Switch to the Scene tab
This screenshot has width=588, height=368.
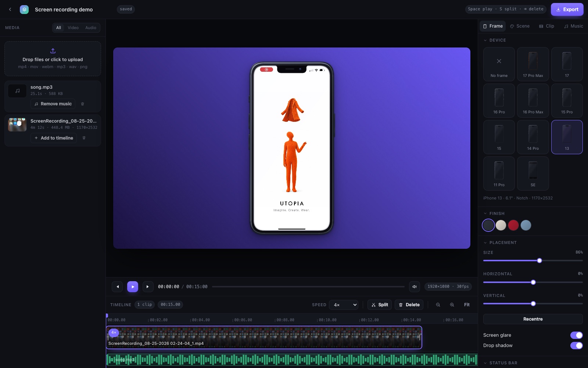pos(520,26)
